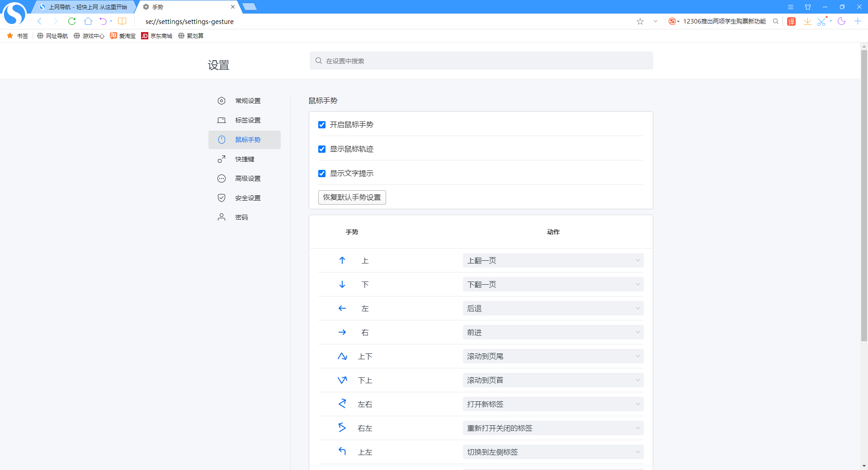Viewport: 868px width, 470px height.
Task: Click the settings search field
Action: click(x=481, y=61)
